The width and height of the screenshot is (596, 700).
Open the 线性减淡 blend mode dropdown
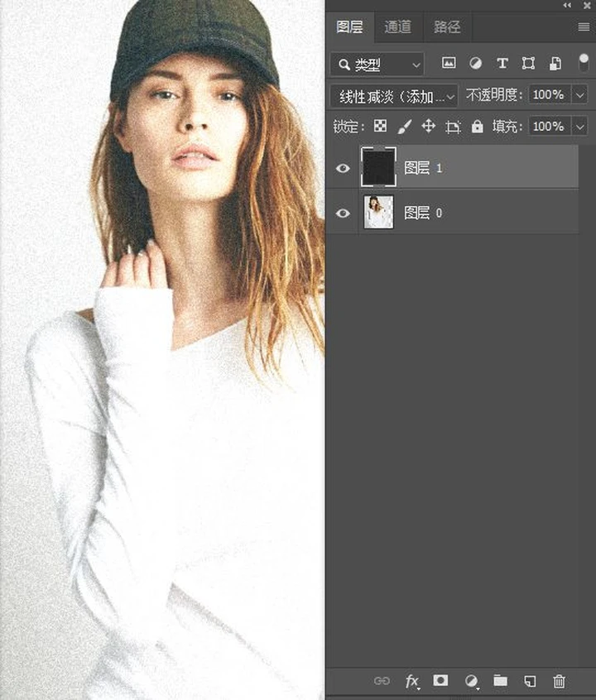coord(394,96)
